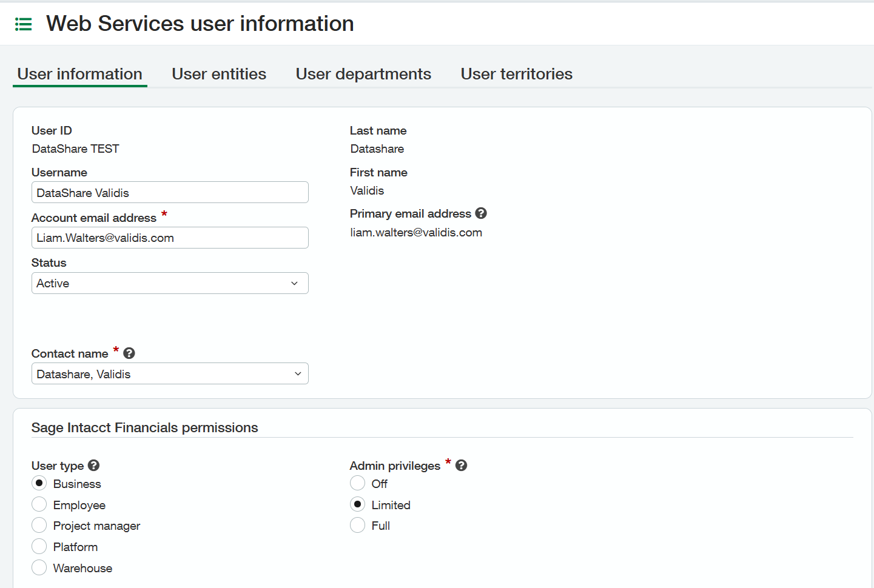Go to User territories tab
This screenshot has height=588, width=874.
pos(516,74)
